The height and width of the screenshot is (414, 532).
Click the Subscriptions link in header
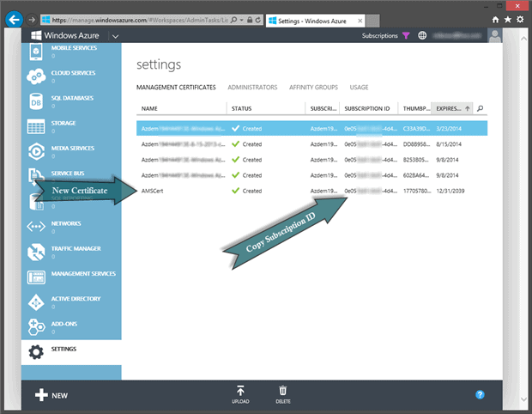[x=379, y=36]
